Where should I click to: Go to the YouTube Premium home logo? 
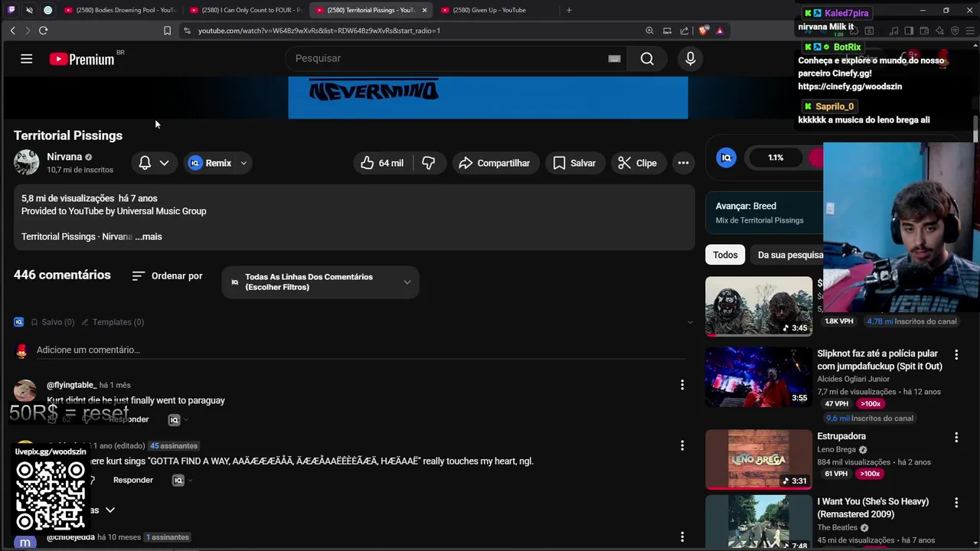(x=82, y=59)
